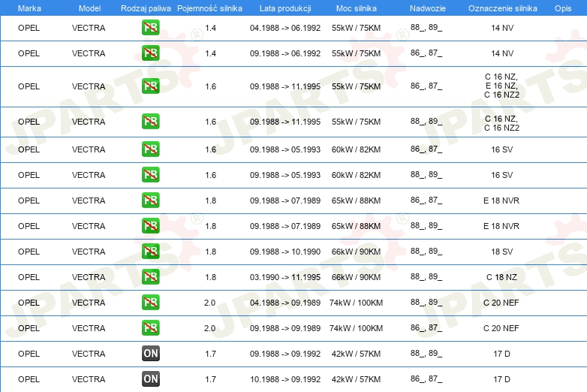Click petrol icon in 16 SV row with body 86_, 87_
The image size is (587, 392).
coord(150,149)
